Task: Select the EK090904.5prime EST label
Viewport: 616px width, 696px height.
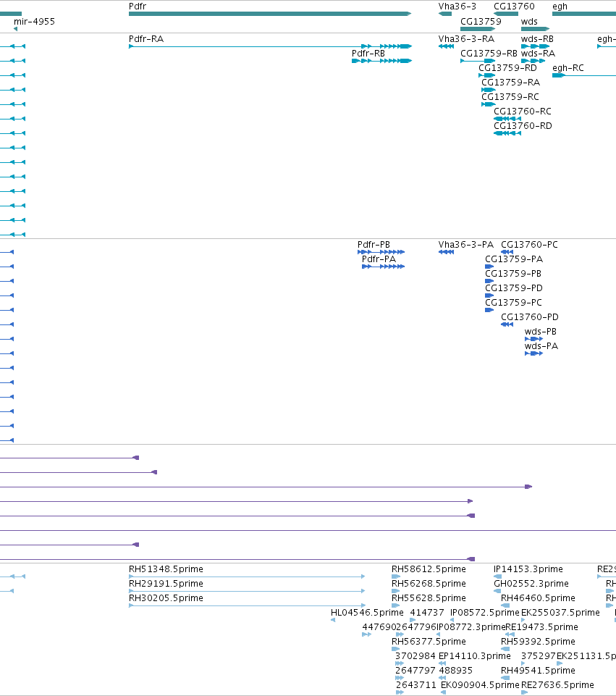Action: coord(480,685)
